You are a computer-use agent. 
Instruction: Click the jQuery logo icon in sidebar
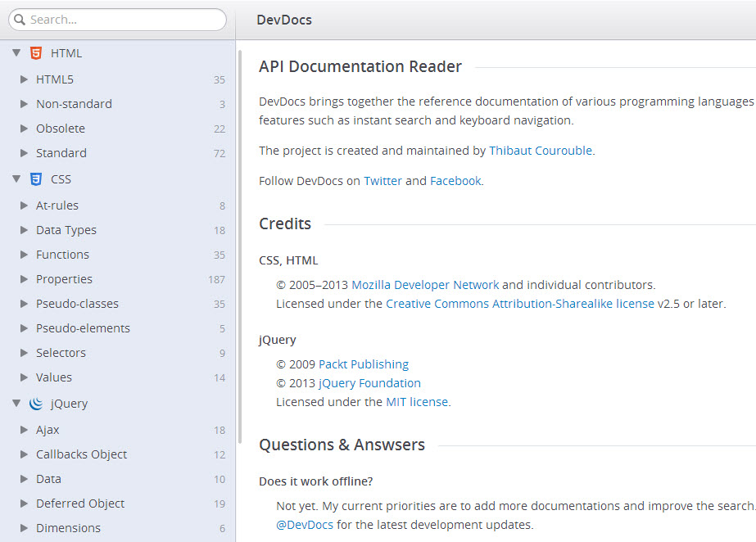coord(35,404)
